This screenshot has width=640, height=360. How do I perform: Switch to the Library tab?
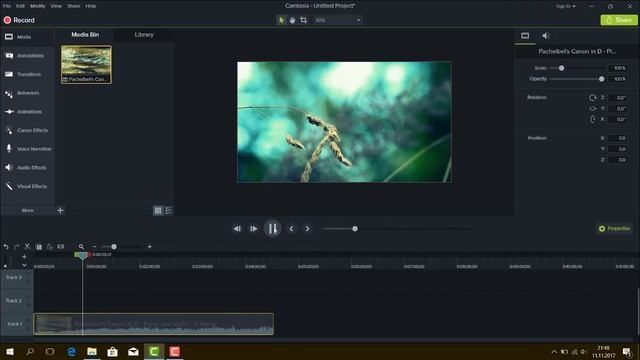click(x=144, y=35)
